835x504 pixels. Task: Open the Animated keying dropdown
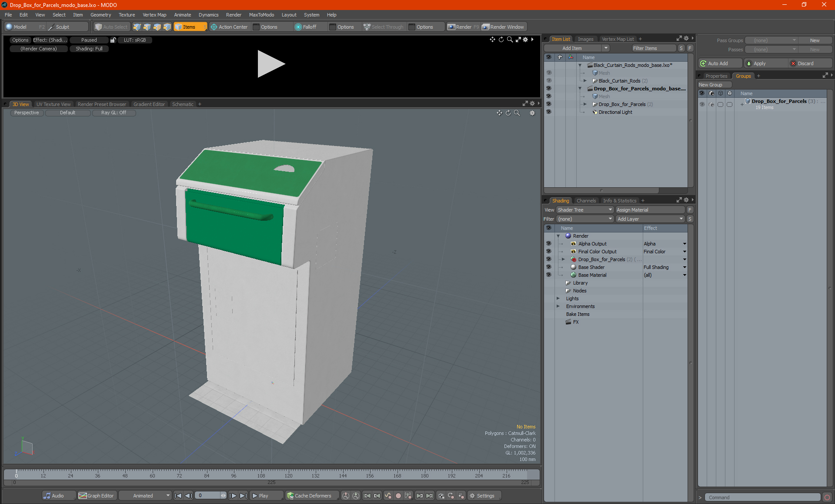[x=145, y=496]
